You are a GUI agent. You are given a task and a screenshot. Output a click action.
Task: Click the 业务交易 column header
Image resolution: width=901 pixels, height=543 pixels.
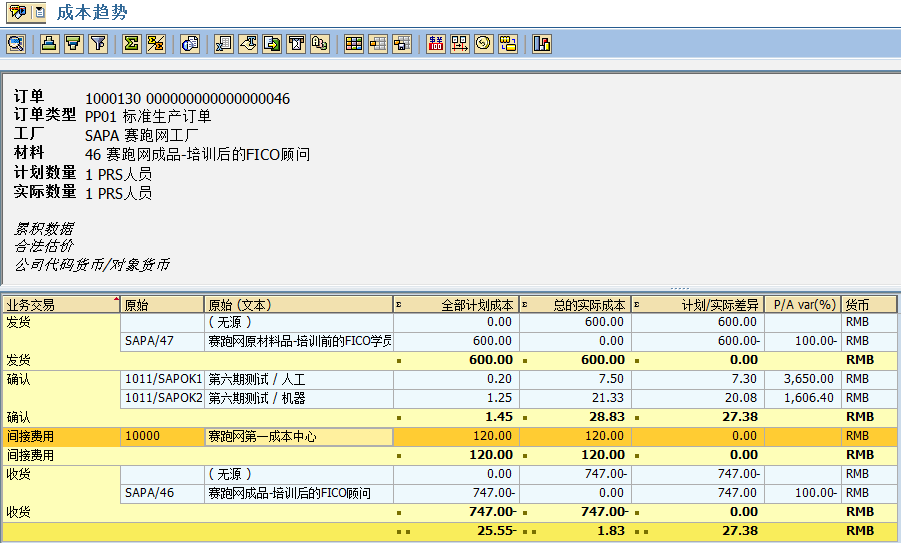(x=61, y=305)
